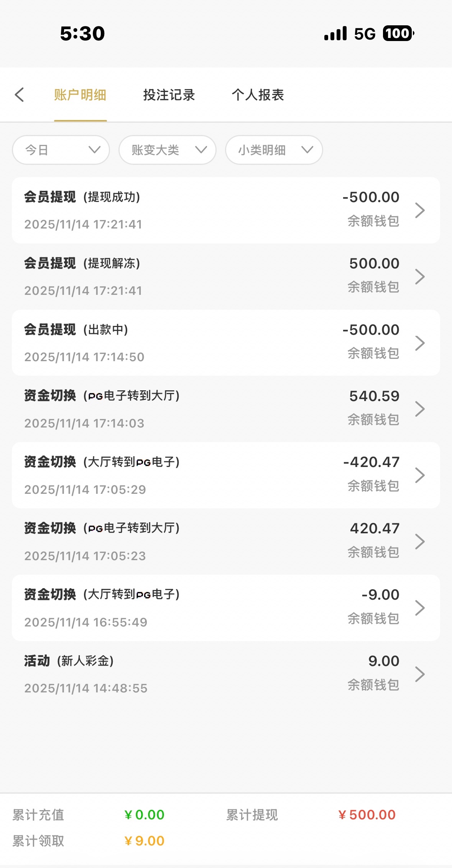452x868 pixels.
Task: Click chevron beside 出款中 withdrawal entry
Action: tap(420, 343)
